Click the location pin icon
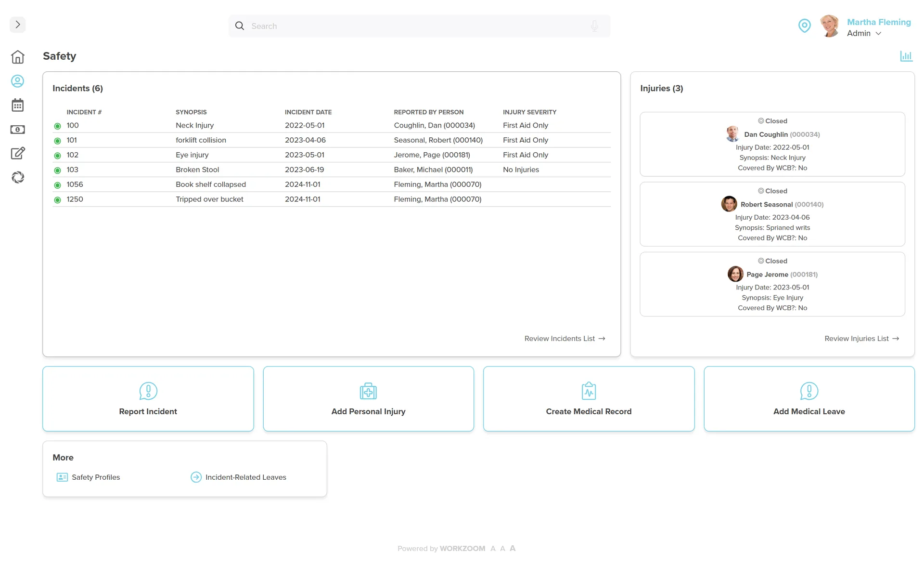This screenshot has width=924, height=578. 804,26
